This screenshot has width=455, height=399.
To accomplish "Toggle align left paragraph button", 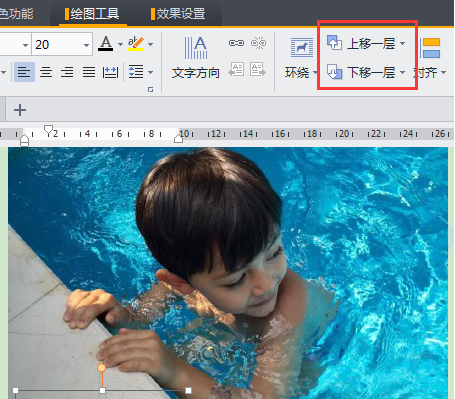I will 24,72.
